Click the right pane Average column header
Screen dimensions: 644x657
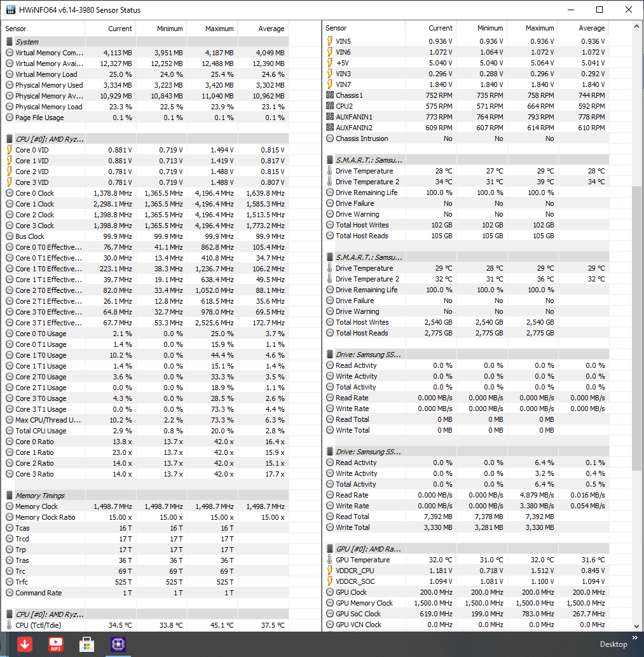(584, 28)
